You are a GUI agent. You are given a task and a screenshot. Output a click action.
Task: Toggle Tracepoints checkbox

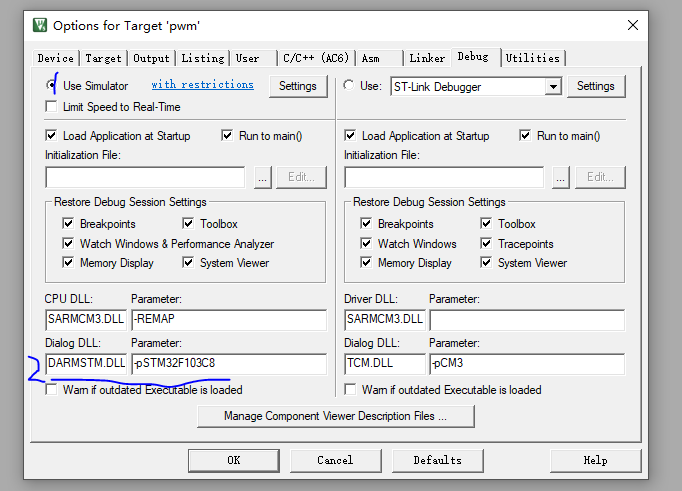pos(486,243)
